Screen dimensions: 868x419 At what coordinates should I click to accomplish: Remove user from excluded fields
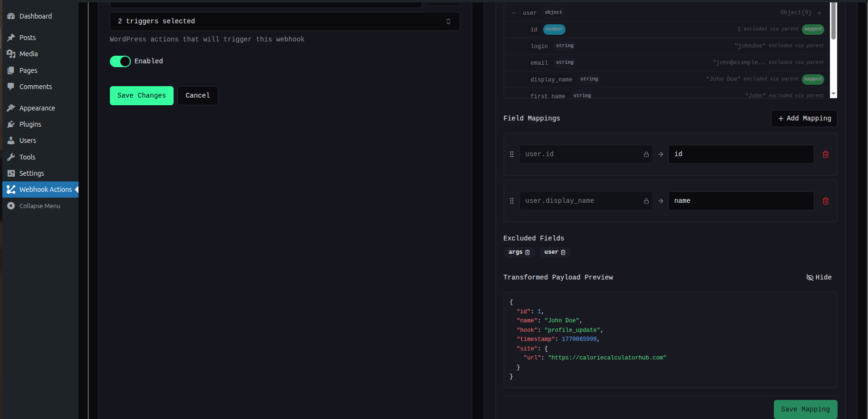click(563, 252)
